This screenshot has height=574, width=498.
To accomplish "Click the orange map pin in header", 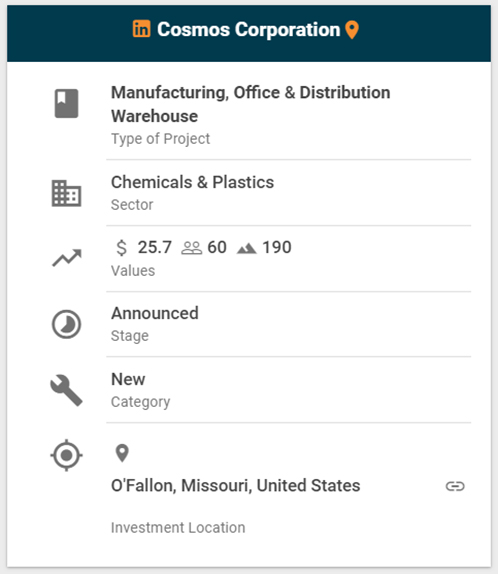I will pyautogui.click(x=352, y=30).
